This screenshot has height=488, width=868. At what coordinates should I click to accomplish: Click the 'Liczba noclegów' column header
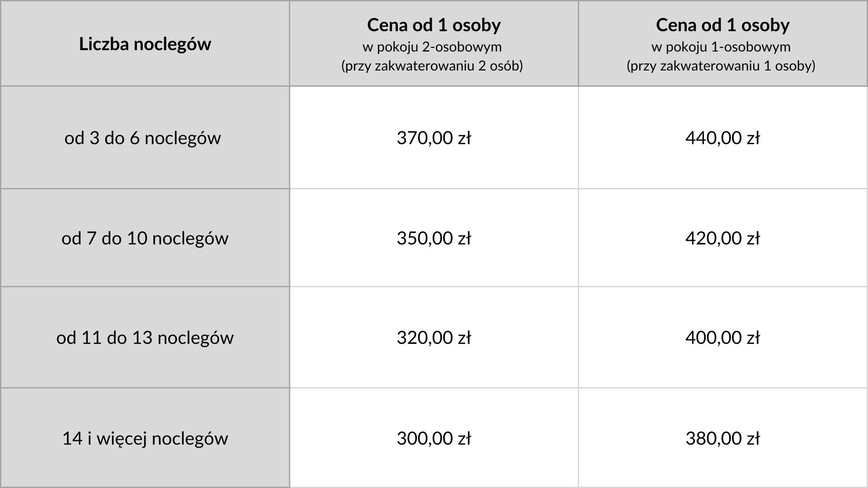click(x=145, y=44)
